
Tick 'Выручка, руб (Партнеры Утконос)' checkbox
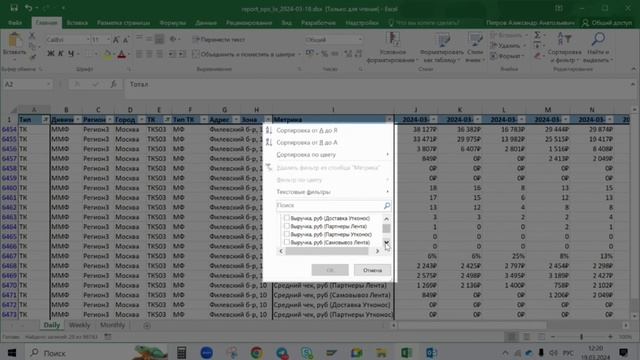point(287,234)
